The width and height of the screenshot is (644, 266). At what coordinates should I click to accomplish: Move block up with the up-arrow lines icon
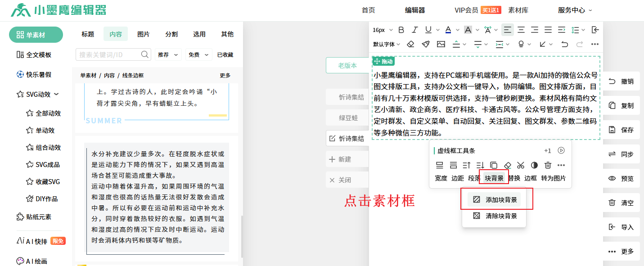pyautogui.click(x=467, y=165)
